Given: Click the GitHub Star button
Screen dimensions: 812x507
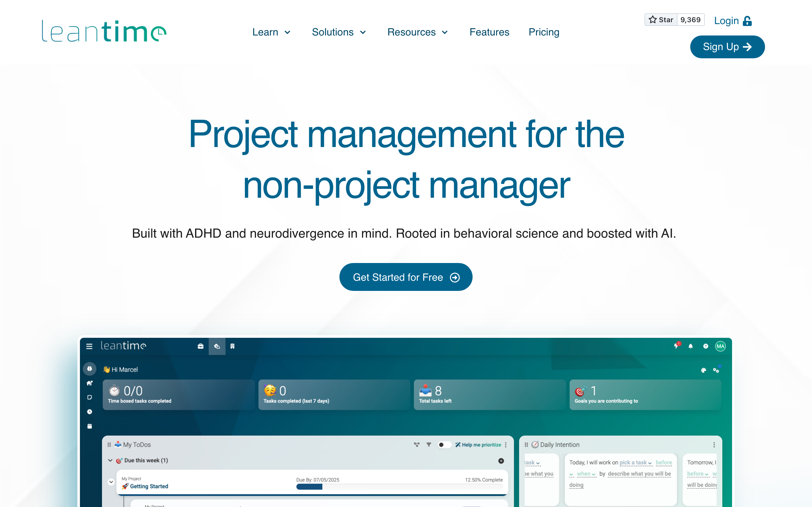Looking at the screenshot, I should coord(661,20).
